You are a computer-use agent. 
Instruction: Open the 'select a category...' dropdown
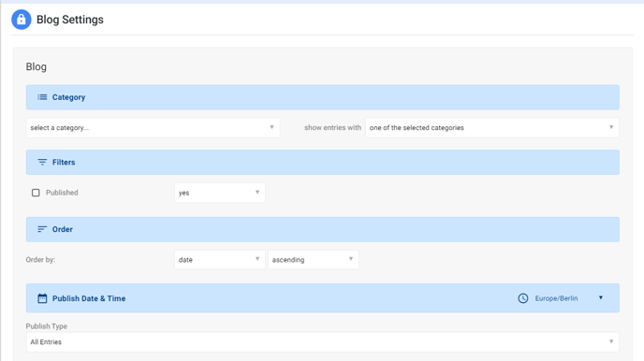(x=153, y=127)
